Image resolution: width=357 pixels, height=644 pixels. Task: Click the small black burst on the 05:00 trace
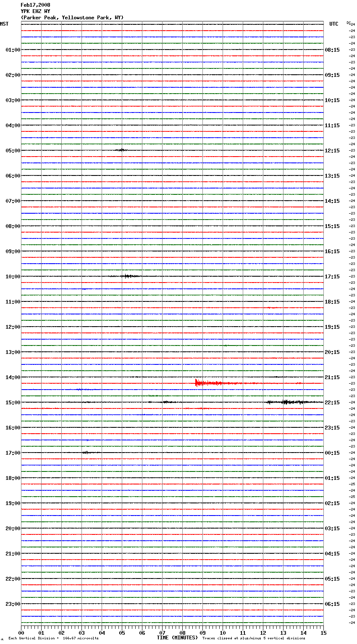coord(121,150)
